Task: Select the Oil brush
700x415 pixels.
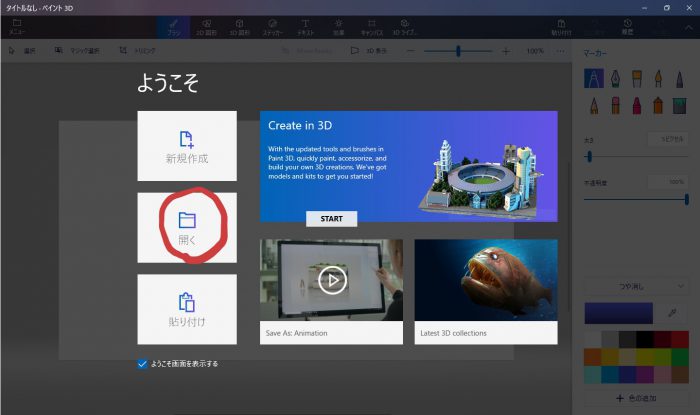Action: pos(637,78)
